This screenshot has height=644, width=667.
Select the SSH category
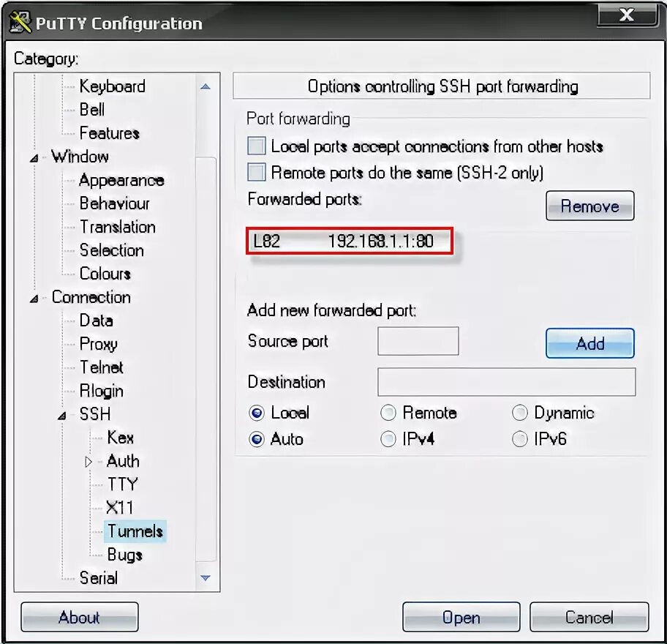pos(95,414)
